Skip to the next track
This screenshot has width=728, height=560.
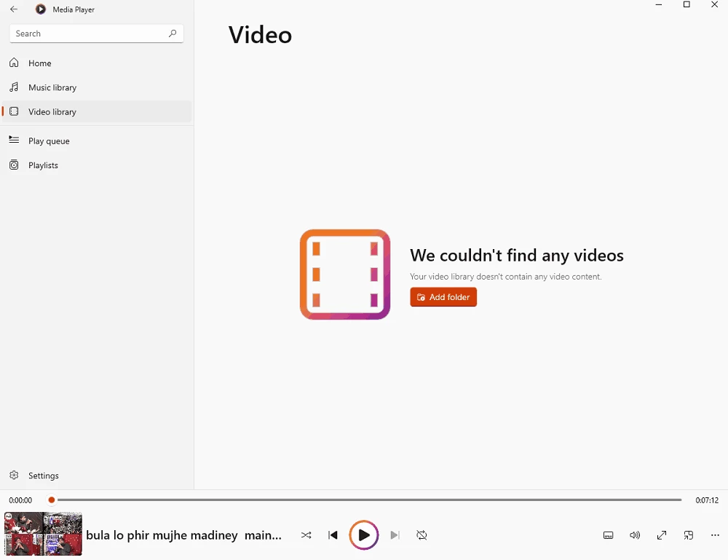pos(395,535)
